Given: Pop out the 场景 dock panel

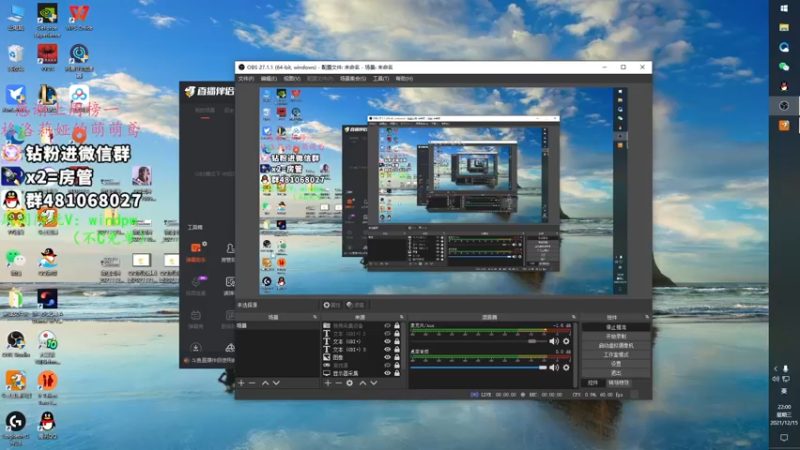Looking at the screenshot, I should 315,317.
